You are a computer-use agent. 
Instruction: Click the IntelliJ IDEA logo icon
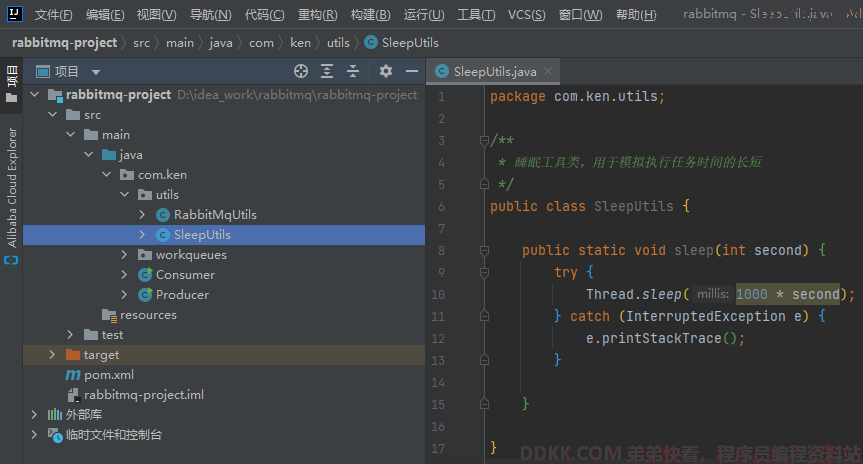click(14, 14)
